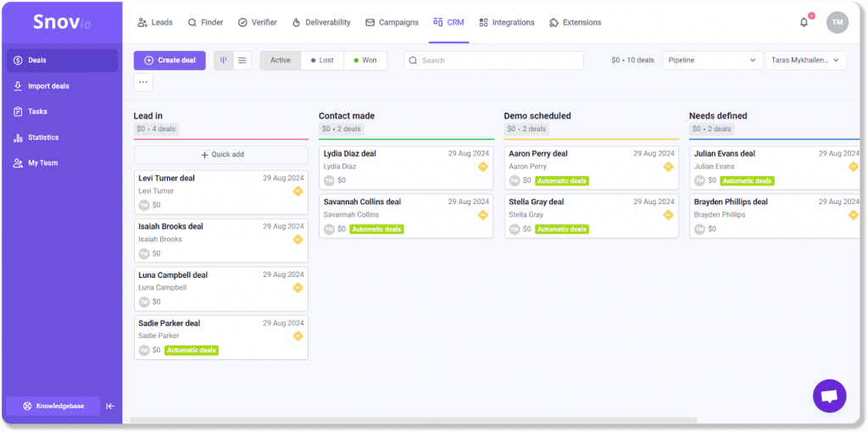Click owner avatar on Stella Gray deal
This screenshot has height=432, width=868.
click(x=515, y=229)
